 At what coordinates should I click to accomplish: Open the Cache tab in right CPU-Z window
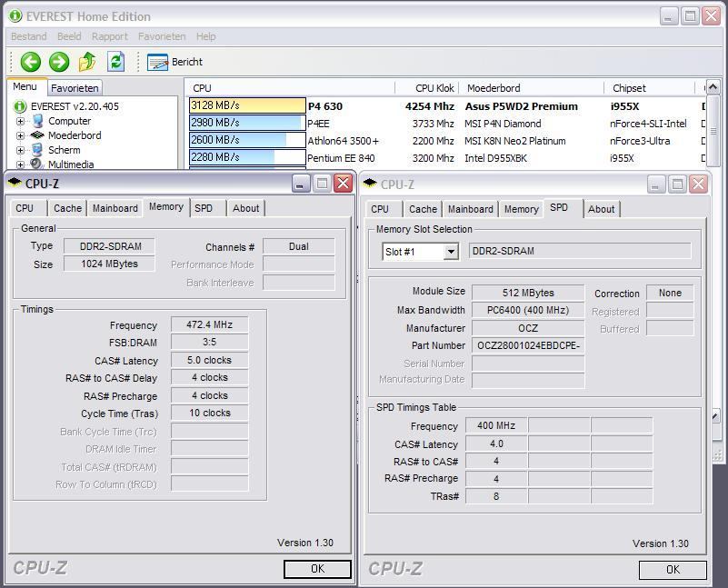[423, 209]
